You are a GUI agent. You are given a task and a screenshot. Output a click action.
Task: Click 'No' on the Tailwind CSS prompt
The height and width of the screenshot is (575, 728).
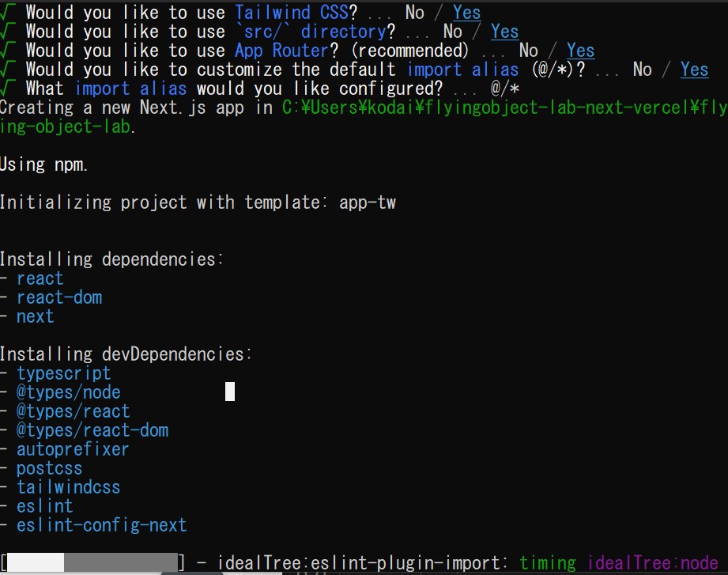point(415,13)
